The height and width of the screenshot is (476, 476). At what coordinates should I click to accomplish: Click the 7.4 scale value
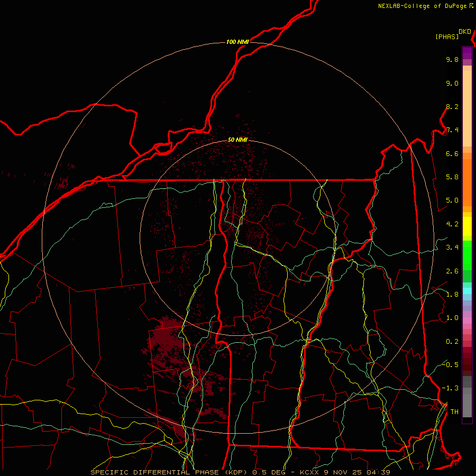452,130
